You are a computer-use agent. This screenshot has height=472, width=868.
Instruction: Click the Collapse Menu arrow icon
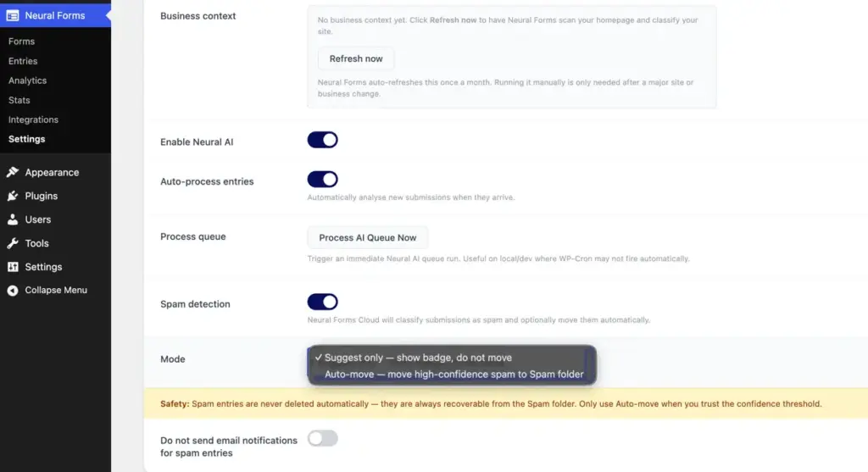pyautogui.click(x=12, y=291)
